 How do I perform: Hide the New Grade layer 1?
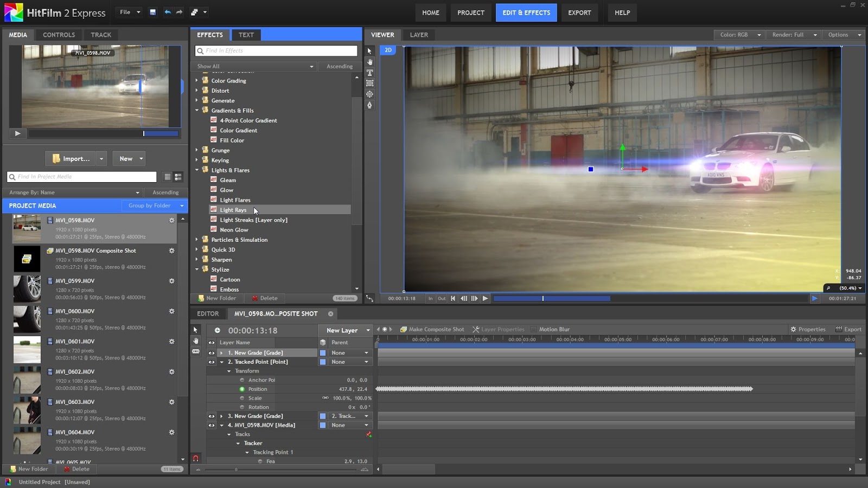pos(212,352)
